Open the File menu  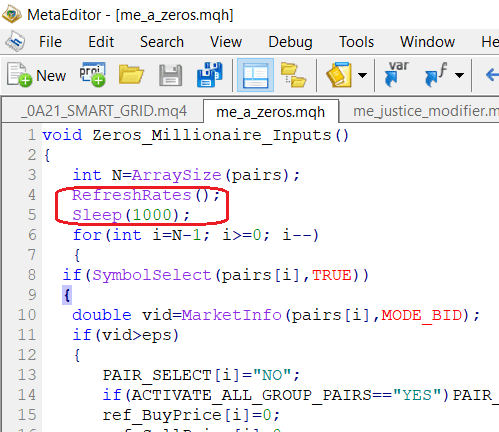tap(50, 42)
